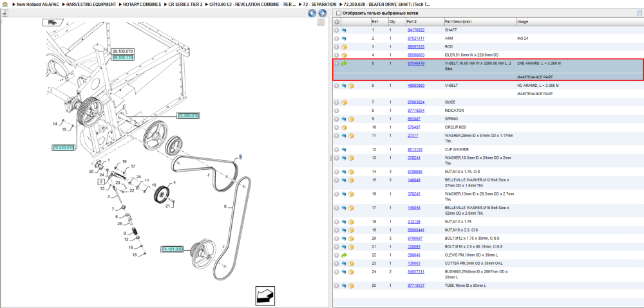The height and width of the screenshot is (308, 644).
Task: Open part number link 84057311
Action: click(415, 271)
